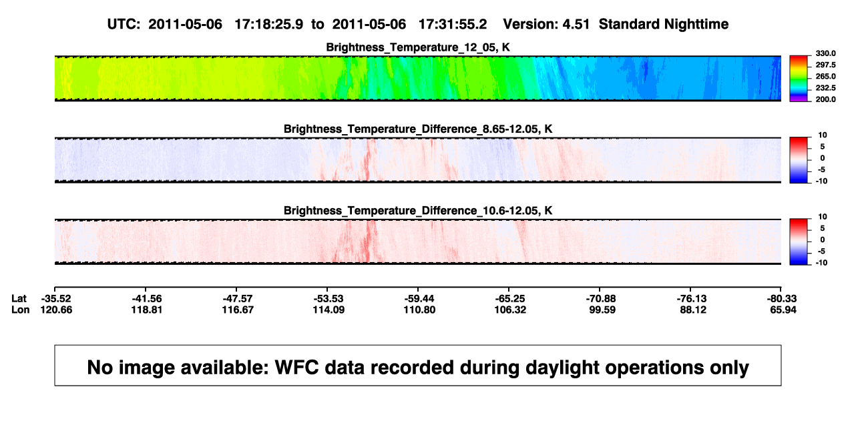Viewport: 868px width, 445px height.
Task: Click longitude value 120.66
Action: tap(55, 310)
